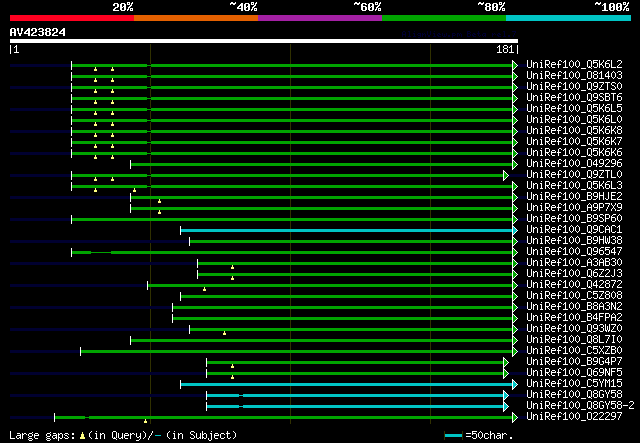Viewport: 640px width, 443px height.
Task: Select the UniRef100_C5YM15 label
Action: tap(574, 384)
